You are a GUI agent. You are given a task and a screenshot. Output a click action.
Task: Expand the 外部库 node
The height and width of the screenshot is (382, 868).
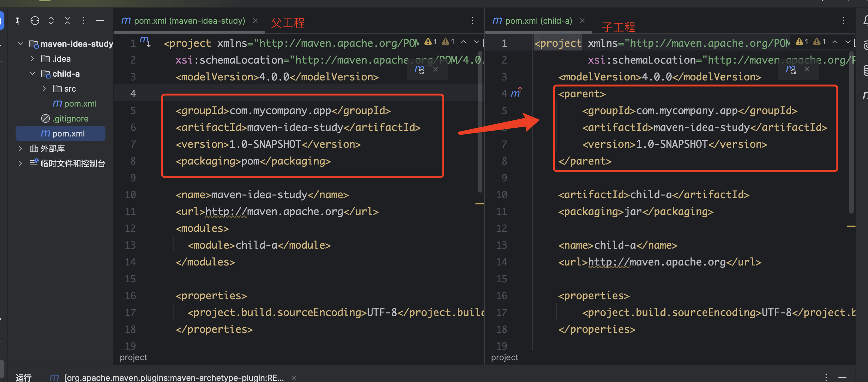(x=21, y=148)
